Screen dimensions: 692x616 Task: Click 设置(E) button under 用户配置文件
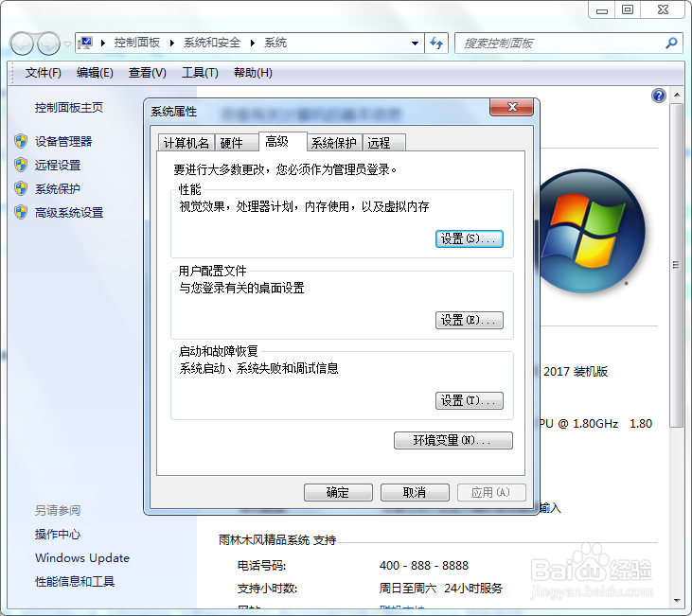coord(470,320)
